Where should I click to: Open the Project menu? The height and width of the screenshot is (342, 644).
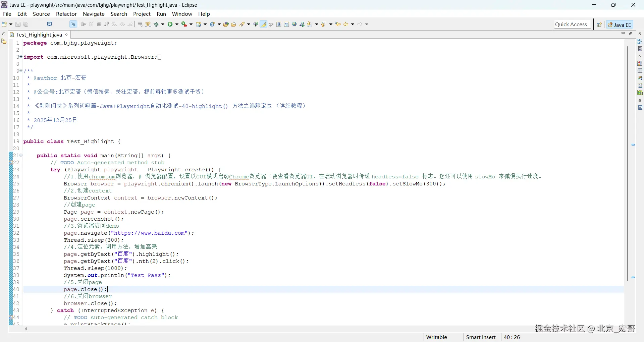142,14
